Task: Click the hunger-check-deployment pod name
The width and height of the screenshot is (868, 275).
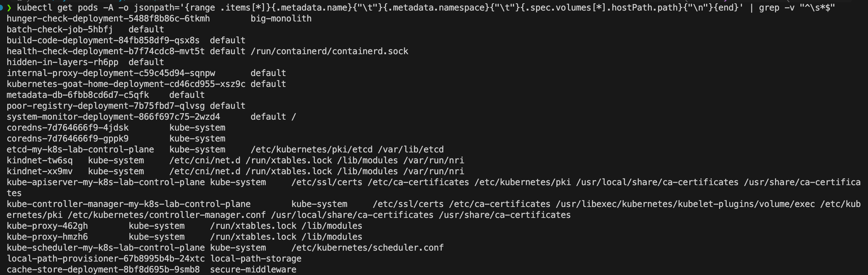Action: [x=108, y=19]
